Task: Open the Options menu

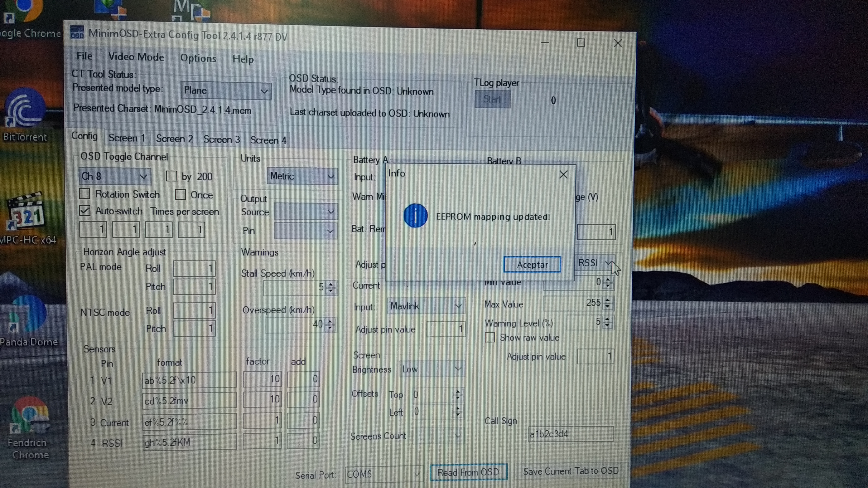Action: (x=198, y=58)
